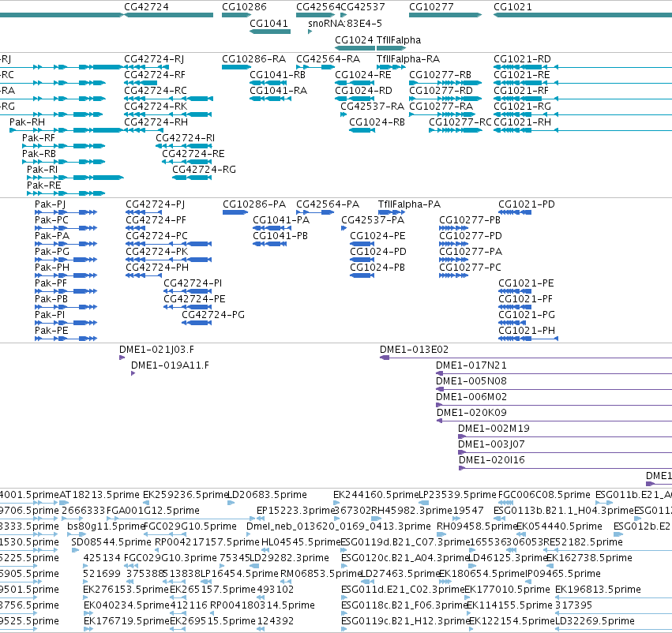This screenshot has height=633, width=672.
Task: Click the EK040234.5prime EST label
Action: pos(126,605)
